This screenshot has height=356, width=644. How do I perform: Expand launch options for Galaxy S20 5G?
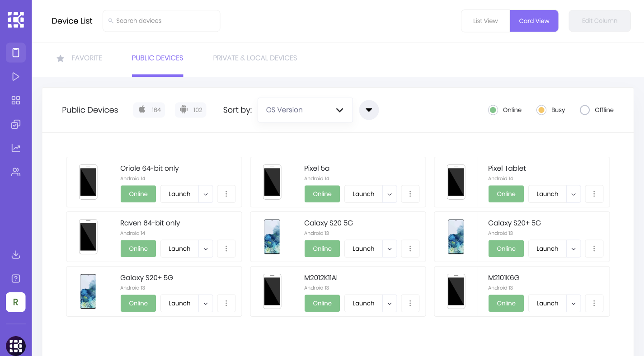[x=390, y=248]
